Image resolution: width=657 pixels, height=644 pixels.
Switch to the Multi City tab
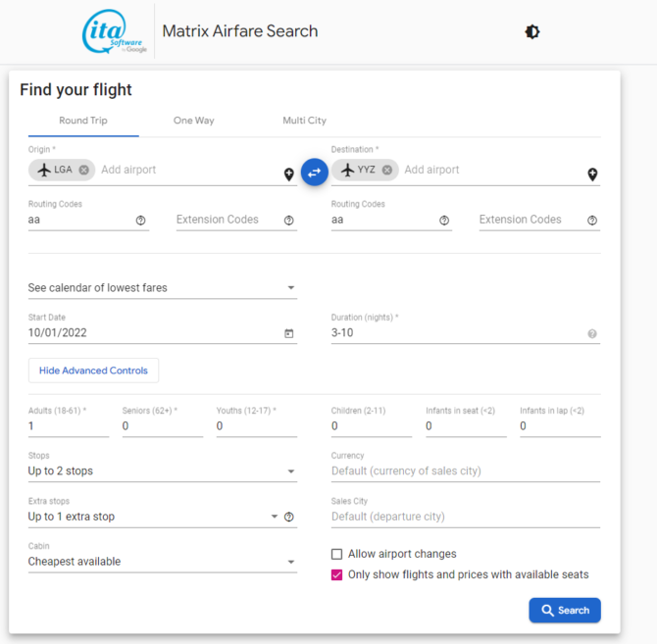(x=304, y=121)
